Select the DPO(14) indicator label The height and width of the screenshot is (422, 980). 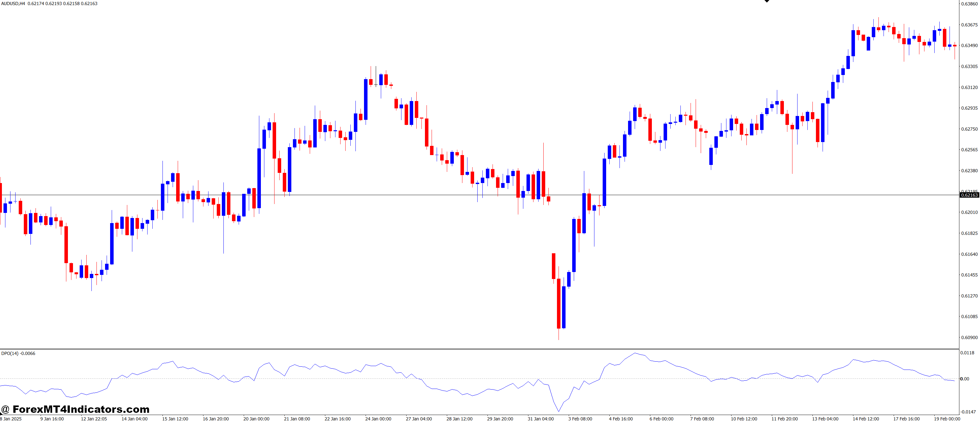tap(18, 353)
